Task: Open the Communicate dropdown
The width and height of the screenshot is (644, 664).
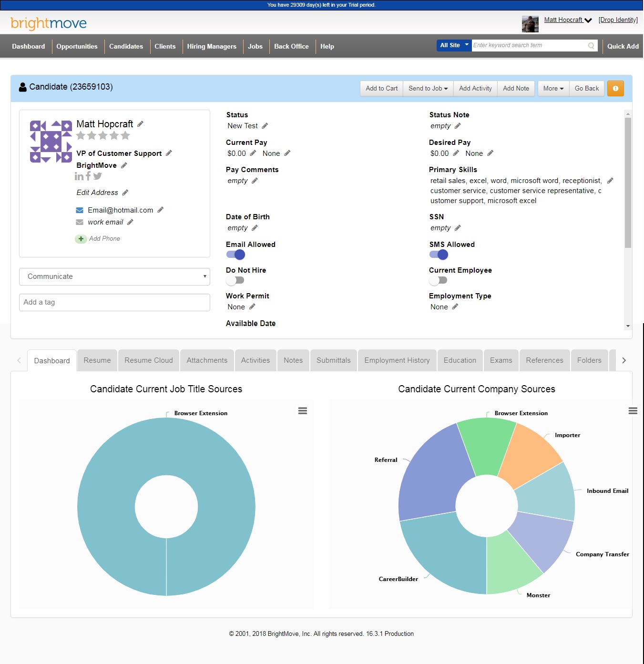Action: [114, 276]
